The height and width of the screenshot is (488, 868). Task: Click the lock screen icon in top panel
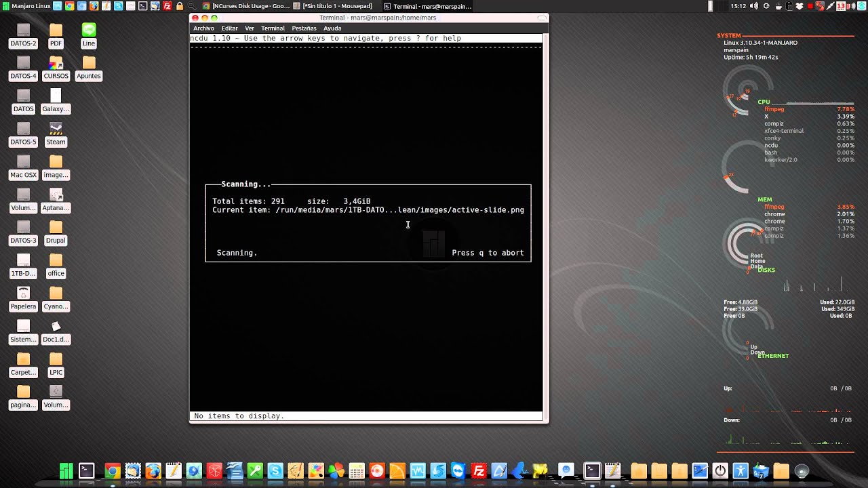pyautogui.click(x=179, y=6)
